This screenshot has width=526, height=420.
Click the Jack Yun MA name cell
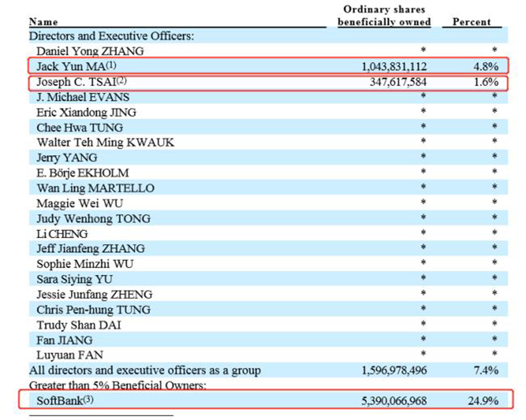tap(77, 66)
